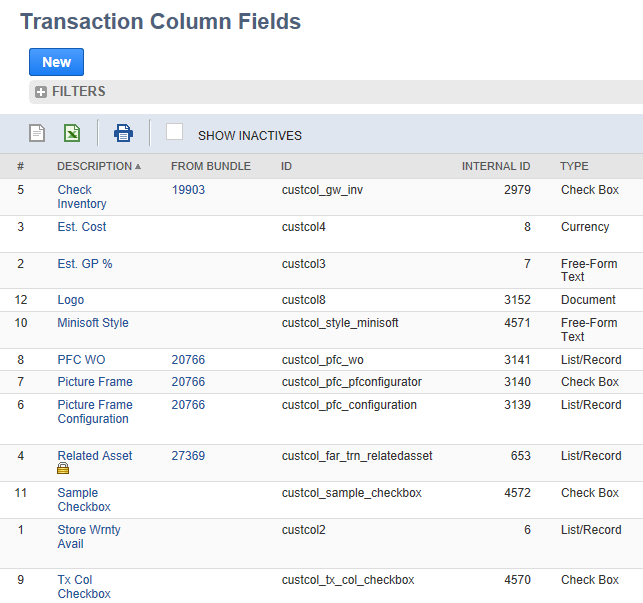Click the New button
Viewport: 643px width, 603px height.
[x=56, y=62]
